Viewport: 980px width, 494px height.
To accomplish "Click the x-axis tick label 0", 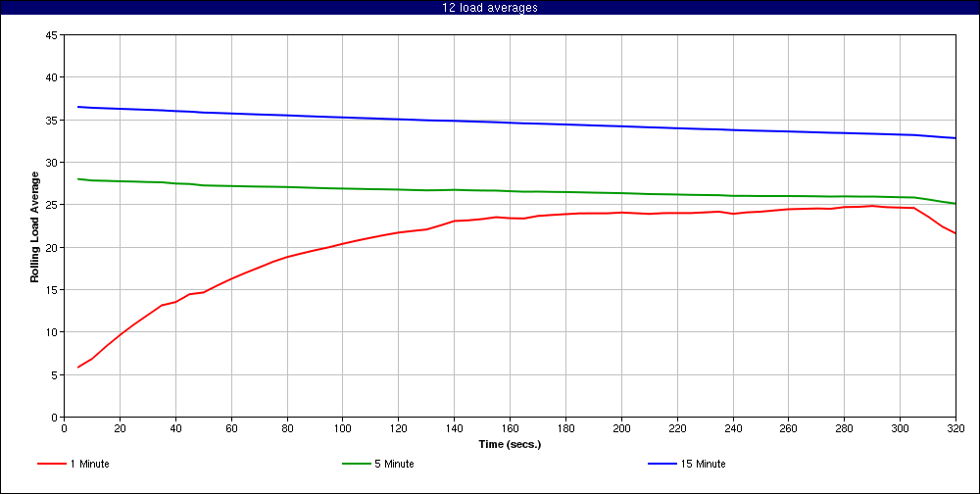I will coord(64,428).
